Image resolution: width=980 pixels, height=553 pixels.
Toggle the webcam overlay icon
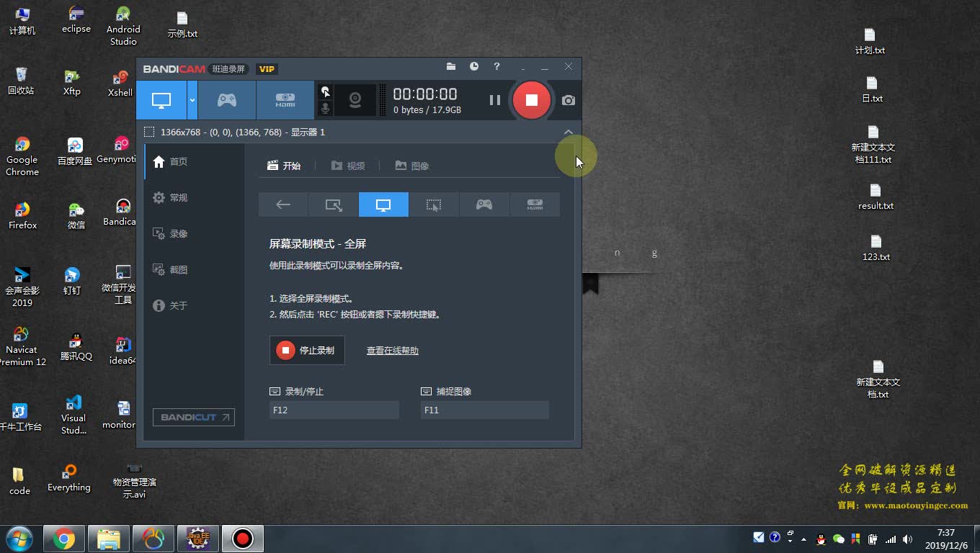(355, 100)
